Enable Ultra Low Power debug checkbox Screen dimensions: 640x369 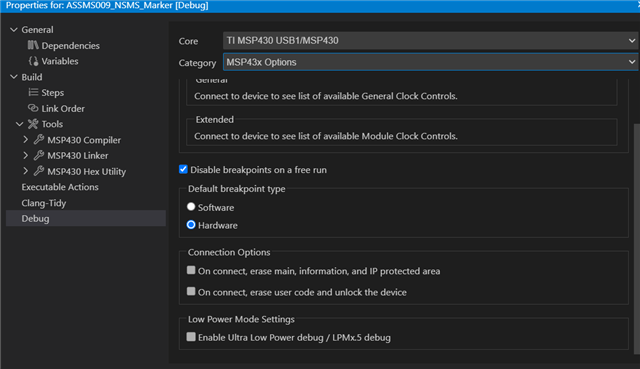[191, 337]
